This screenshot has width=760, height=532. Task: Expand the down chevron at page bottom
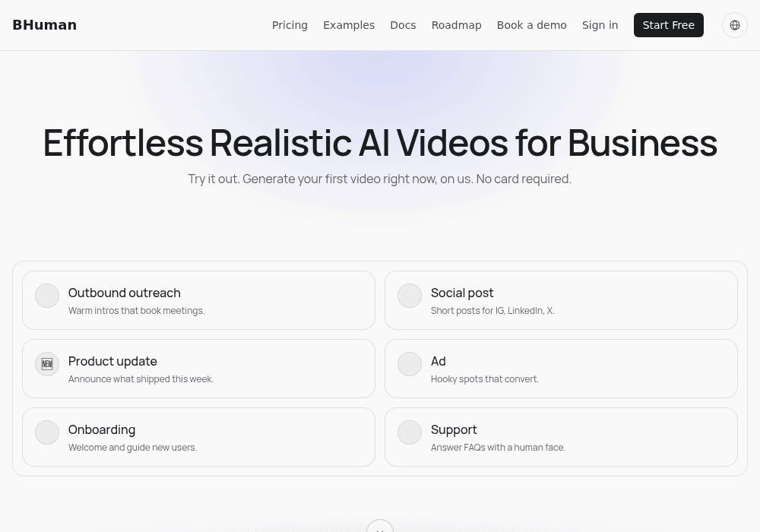tap(380, 527)
